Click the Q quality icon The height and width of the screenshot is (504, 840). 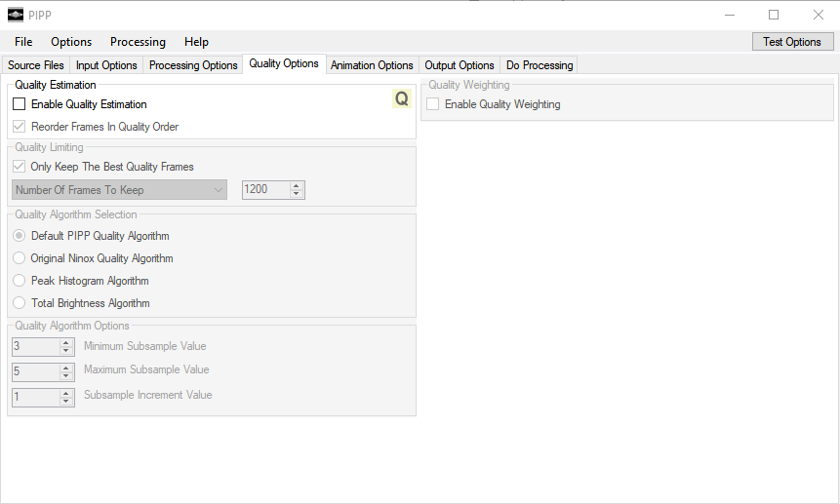click(402, 98)
